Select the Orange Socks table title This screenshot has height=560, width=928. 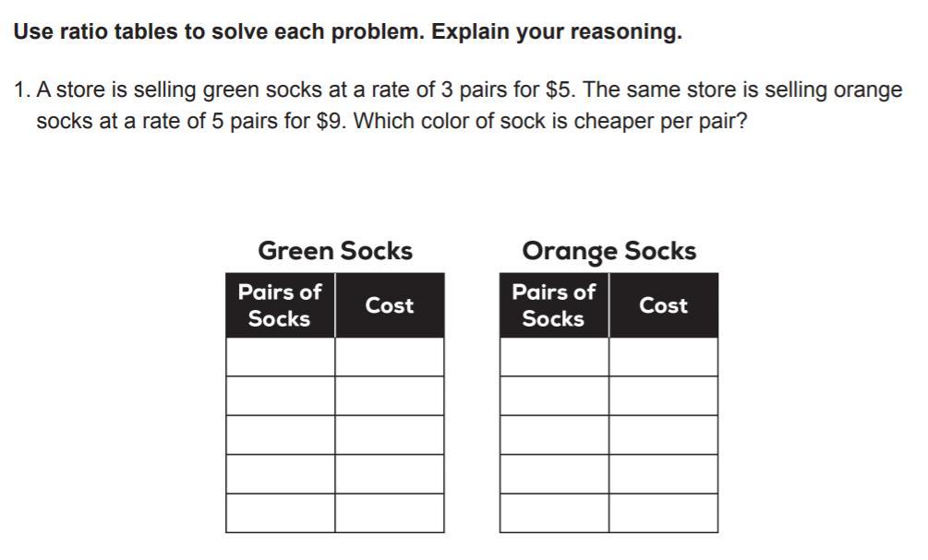coord(609,252)
